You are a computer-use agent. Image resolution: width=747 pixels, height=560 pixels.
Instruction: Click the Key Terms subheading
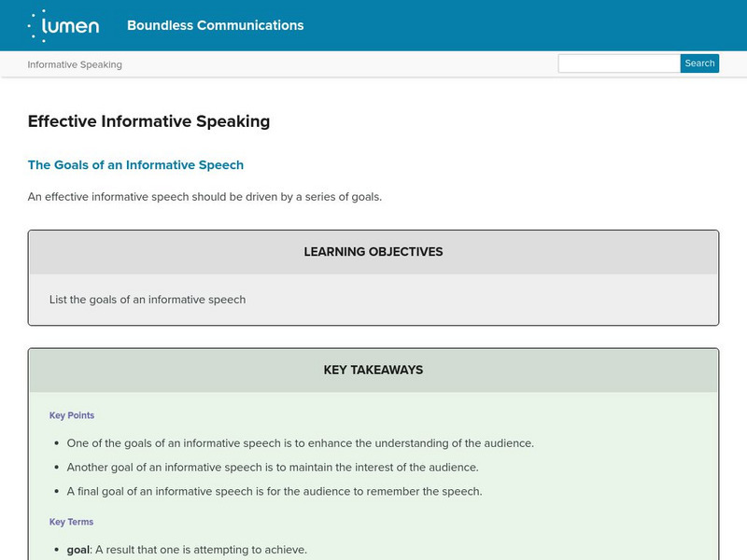pos(72,522)
